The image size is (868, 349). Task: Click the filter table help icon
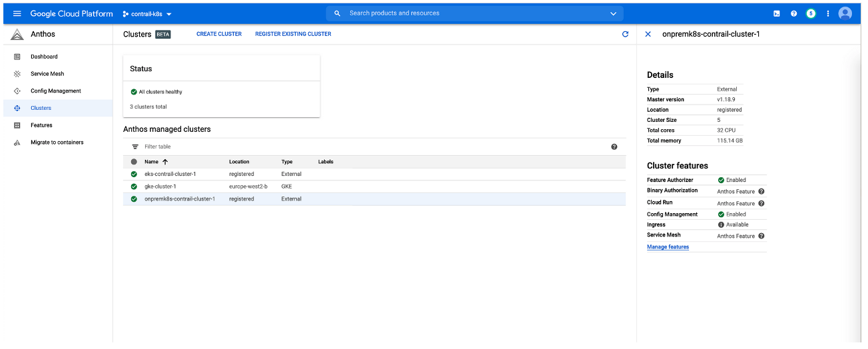(614, 147)
